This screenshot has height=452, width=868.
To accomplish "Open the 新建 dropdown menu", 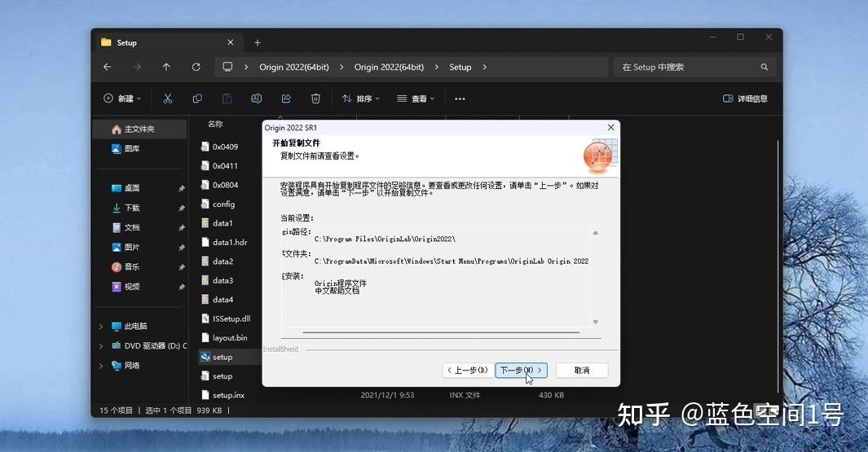I will tap(122, 99).
